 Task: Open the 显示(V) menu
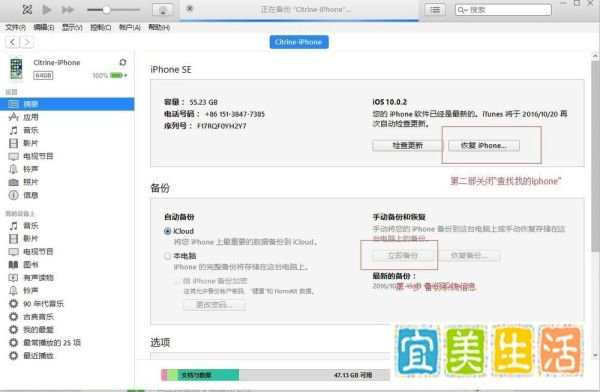tap(72, 28)
